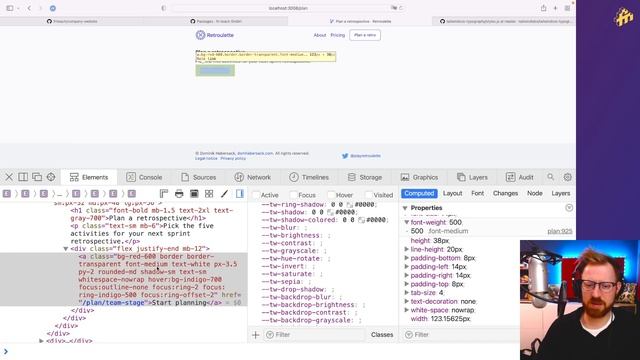Select the Changes sidebar tab

[505, 193]
